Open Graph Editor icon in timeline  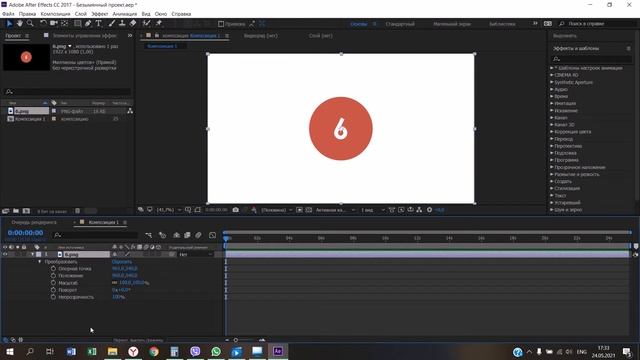212,235
